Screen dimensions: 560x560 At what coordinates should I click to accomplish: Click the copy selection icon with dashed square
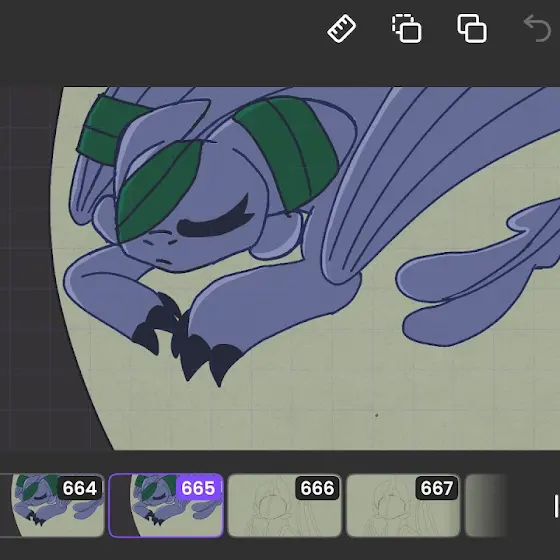406,29
